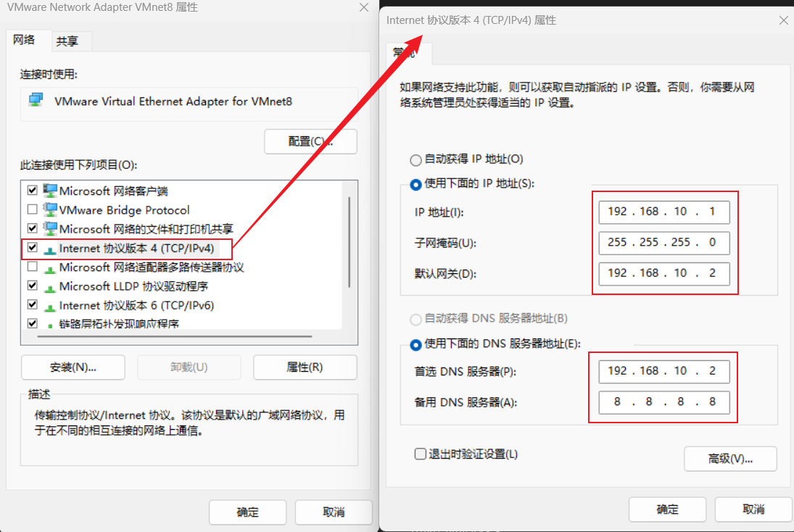Click the 默认网关(D) input field

pyautogui.click(x=664, y=273)
